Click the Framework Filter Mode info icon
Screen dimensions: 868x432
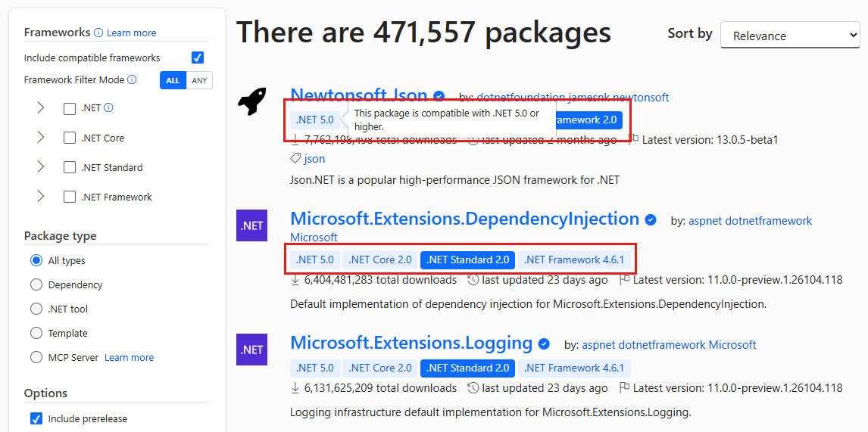pos(132,79)
